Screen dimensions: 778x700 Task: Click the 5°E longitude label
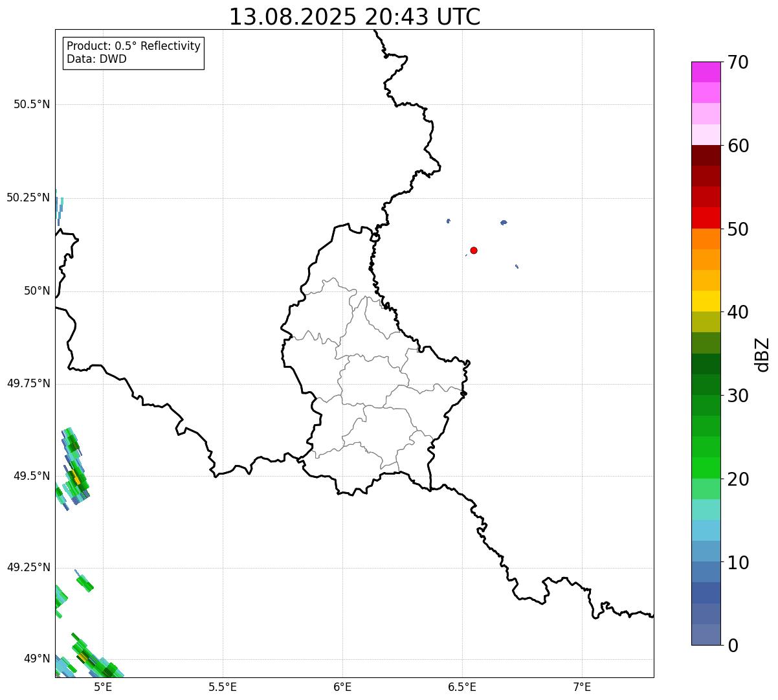103,687
